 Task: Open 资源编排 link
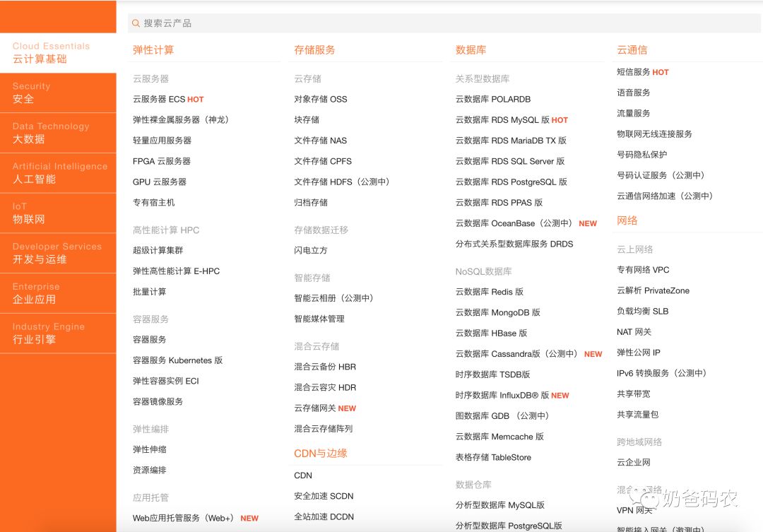(x=149, y=471)
